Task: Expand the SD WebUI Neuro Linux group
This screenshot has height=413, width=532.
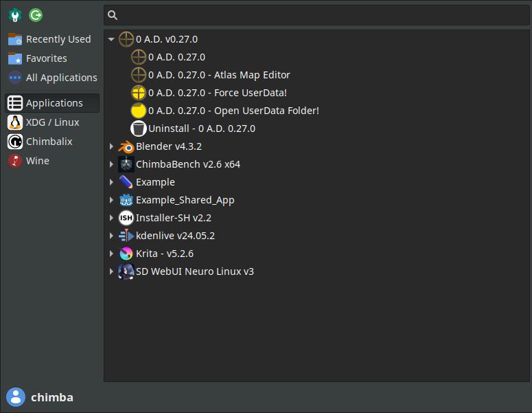Action: click(111, 271)
